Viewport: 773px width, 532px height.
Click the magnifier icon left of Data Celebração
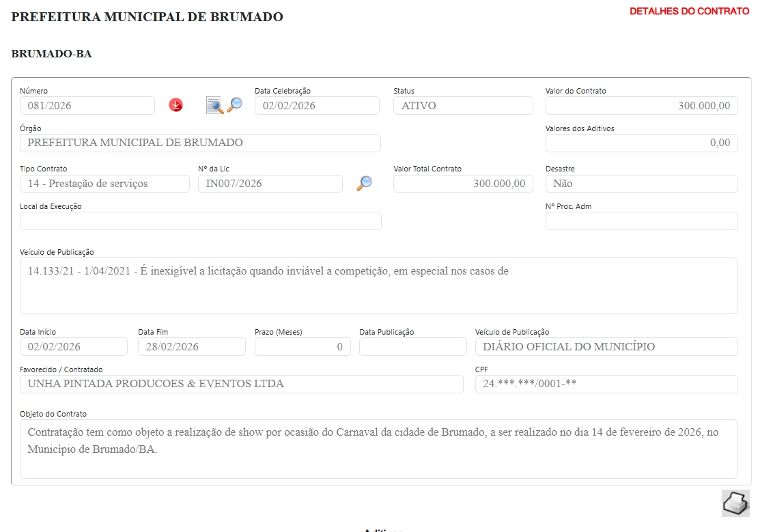pos(235,104)
